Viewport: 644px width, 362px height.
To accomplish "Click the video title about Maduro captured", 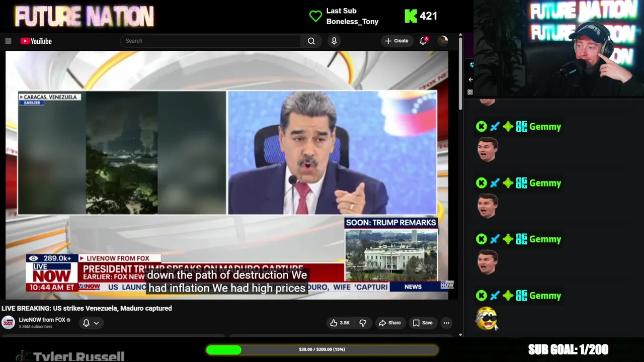I will coord(87,308).
